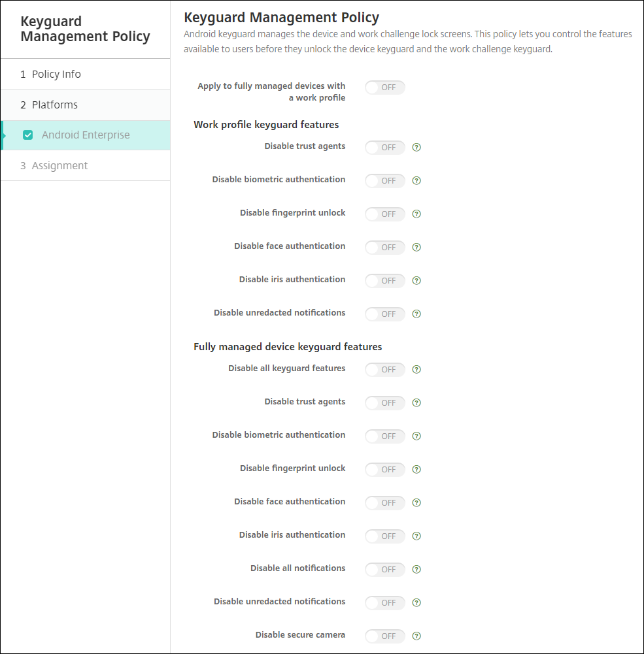644x654 pixels.
Task: Enable fully managed Disable iris authentication
Action: [x=385, y=536]
